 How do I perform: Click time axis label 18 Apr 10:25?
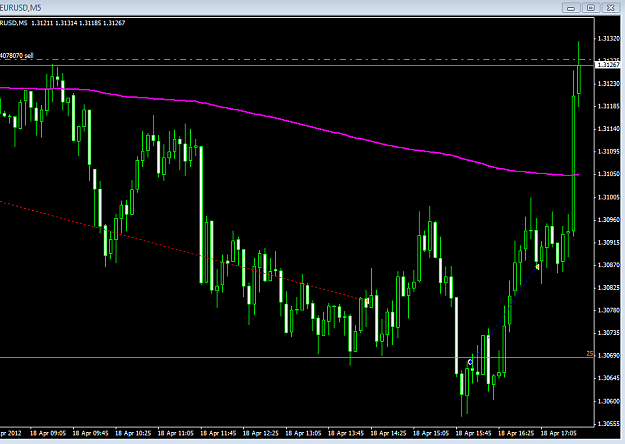(x=133, y=433)
